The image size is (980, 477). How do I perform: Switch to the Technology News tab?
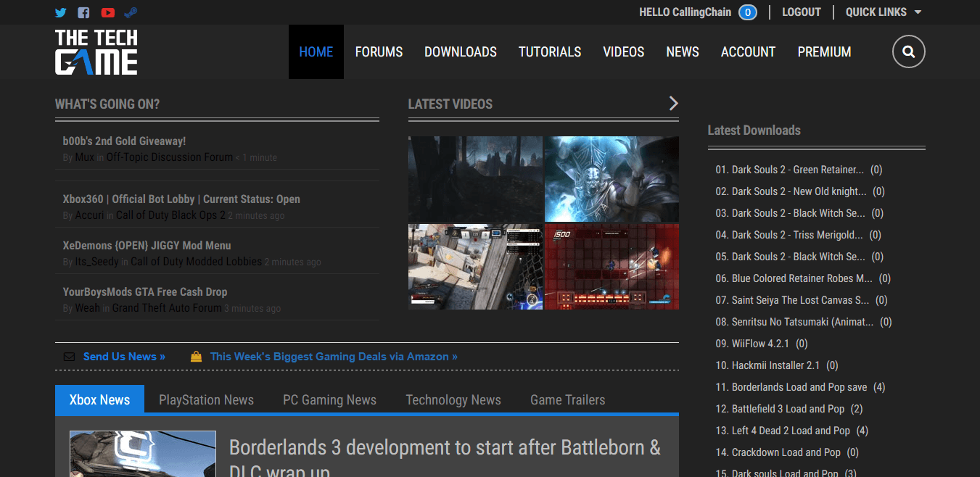tap(453, 399)
